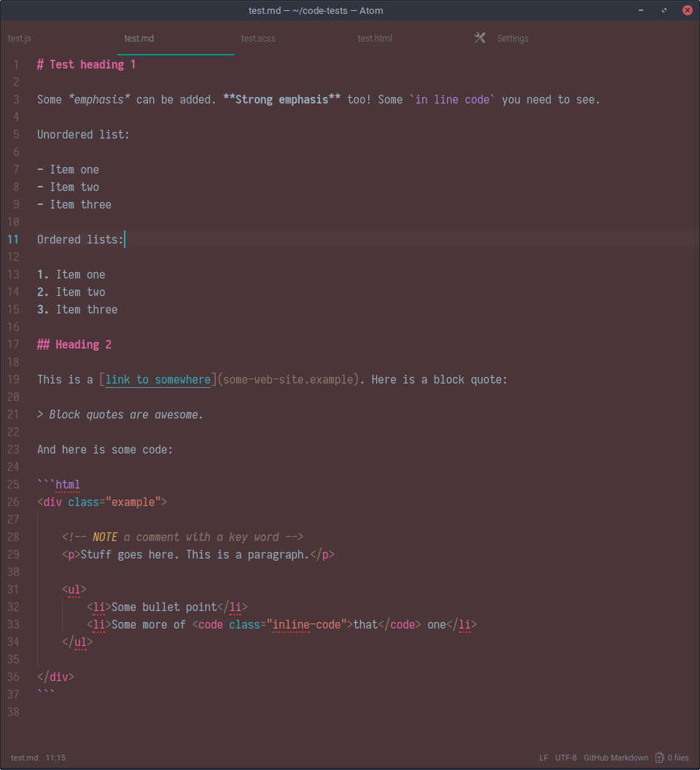Switch to the test.scss tab
This screenshot has width=700, height=770.
(x=258, y=39)
